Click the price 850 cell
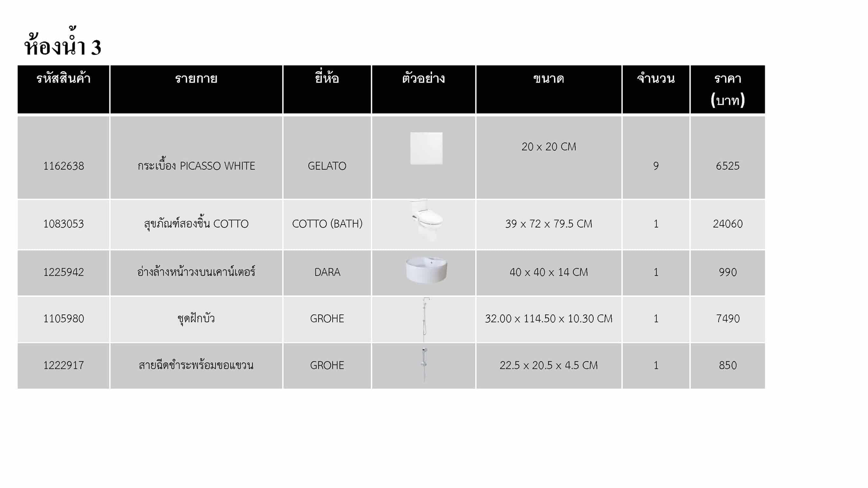 tap(727, 365)
